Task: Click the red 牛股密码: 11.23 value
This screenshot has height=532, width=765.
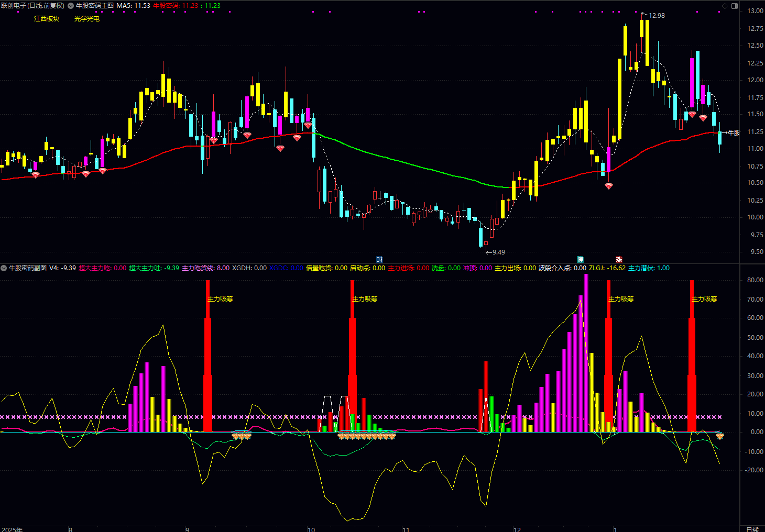Action: (176, 6)
